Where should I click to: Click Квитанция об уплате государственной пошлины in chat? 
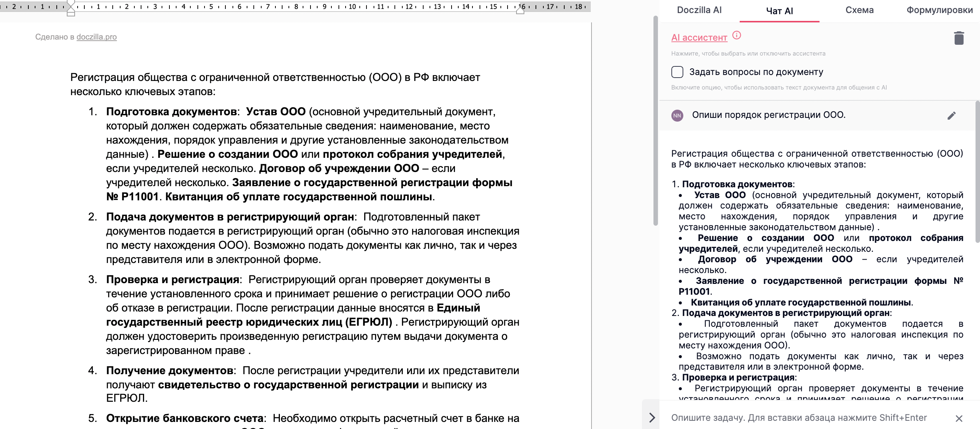point(800,303)
